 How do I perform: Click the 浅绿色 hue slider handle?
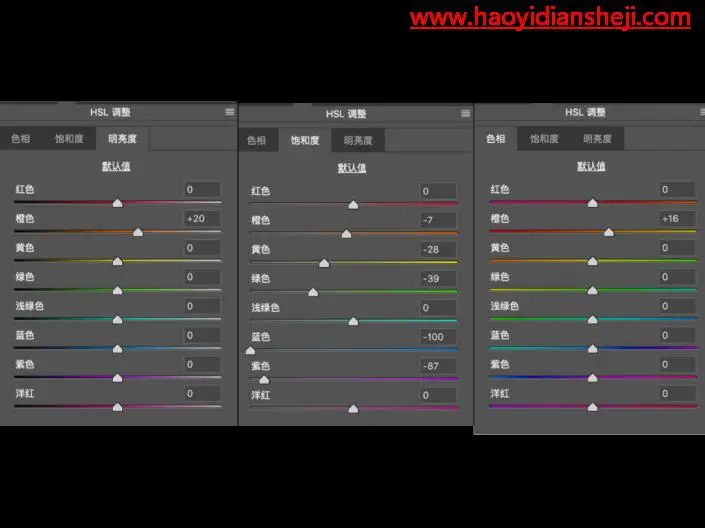[593, 320]
